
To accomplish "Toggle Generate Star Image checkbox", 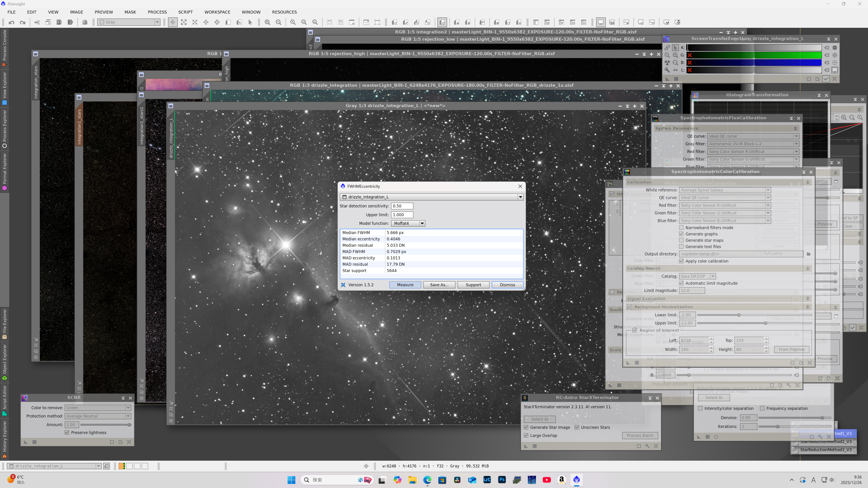I will coord(526,427).
